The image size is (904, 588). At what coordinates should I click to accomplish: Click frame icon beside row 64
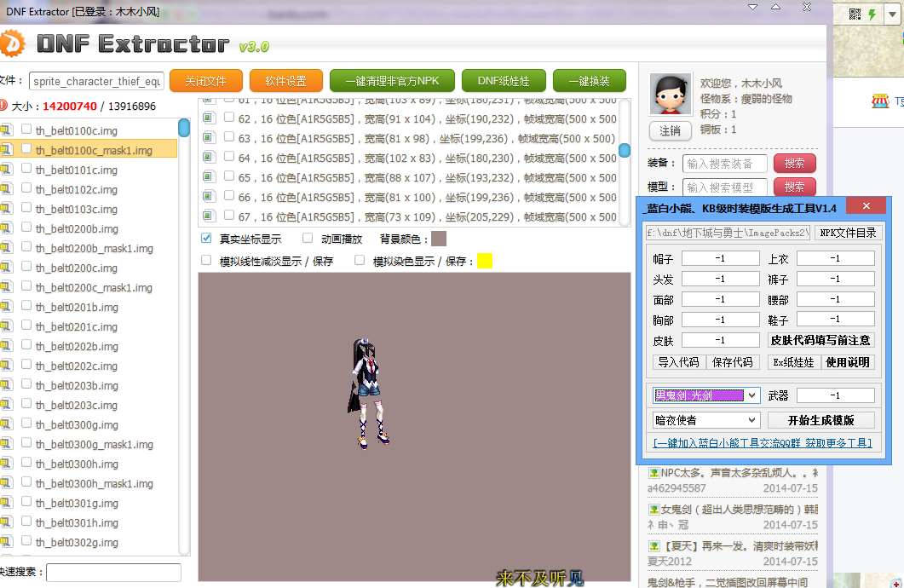point(209,158)
